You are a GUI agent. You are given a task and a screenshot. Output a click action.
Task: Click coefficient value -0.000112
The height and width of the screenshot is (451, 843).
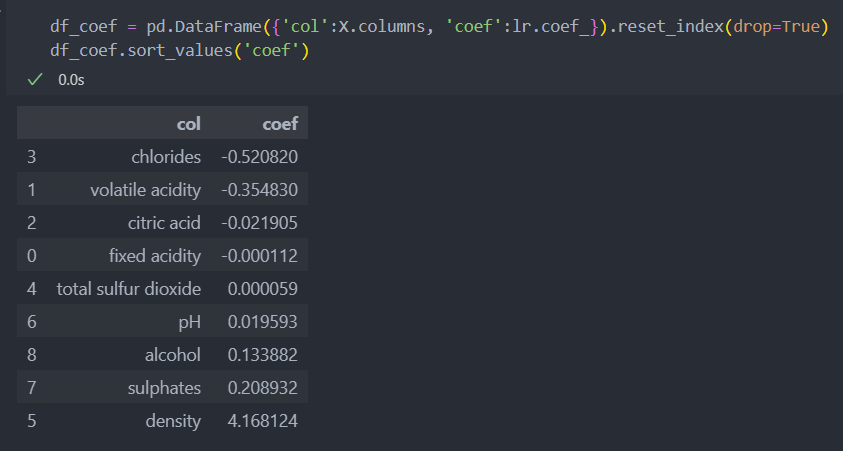click(260, 256)
